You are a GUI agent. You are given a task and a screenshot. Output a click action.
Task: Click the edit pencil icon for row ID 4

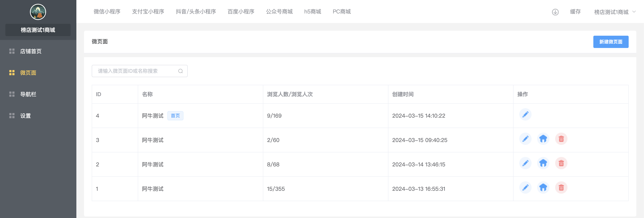pyautogui.click(x=525, y=115)
